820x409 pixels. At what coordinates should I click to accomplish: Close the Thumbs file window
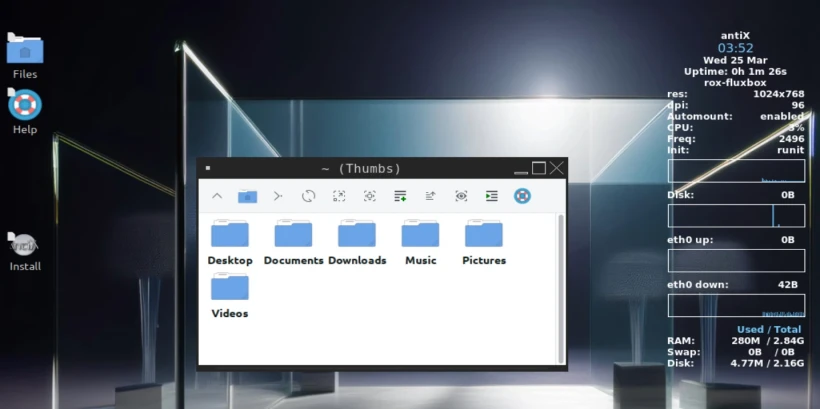557,168
